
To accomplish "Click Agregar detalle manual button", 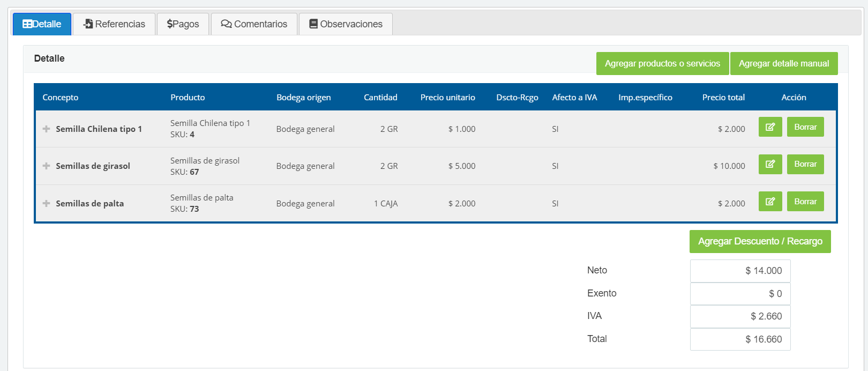I will (x=783, y=63).
